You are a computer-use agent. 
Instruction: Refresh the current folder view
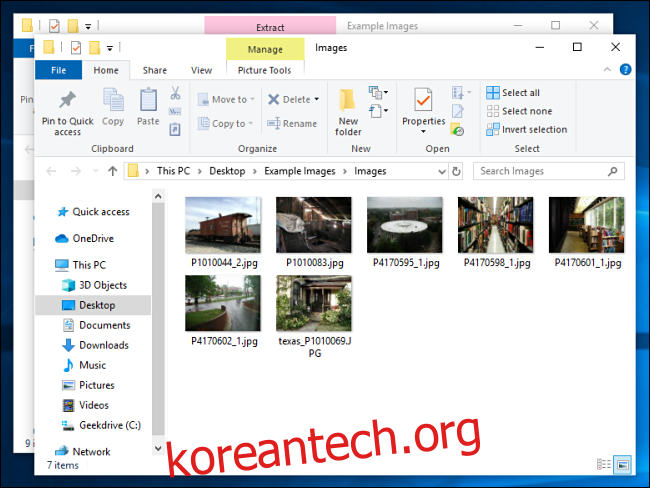tap(456, 171)
